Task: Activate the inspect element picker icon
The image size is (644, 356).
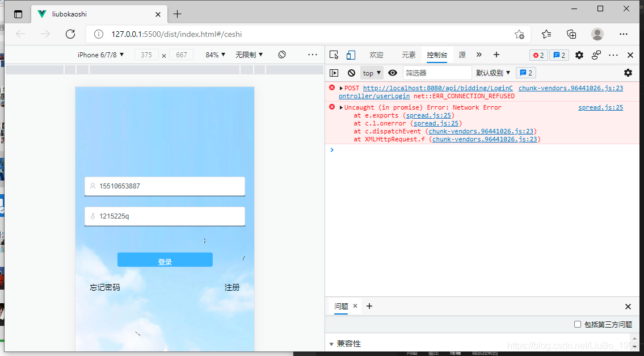Action: [x=334, y=55]
